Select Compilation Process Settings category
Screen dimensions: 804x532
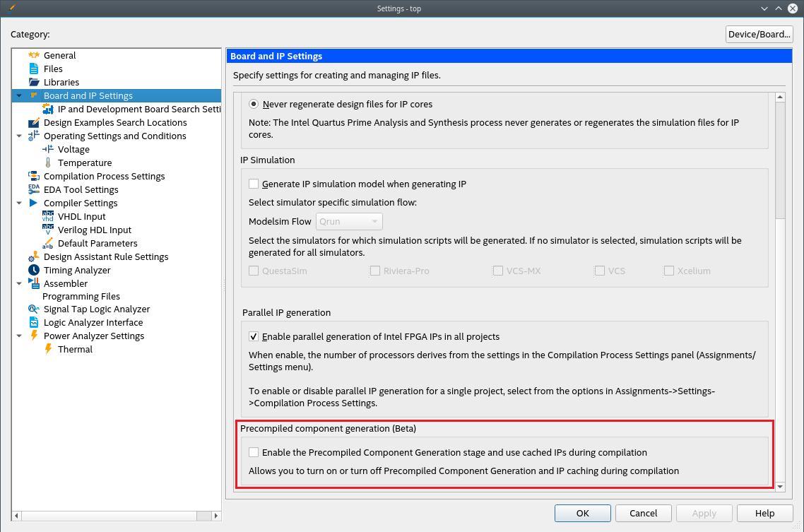click(104, 176)
